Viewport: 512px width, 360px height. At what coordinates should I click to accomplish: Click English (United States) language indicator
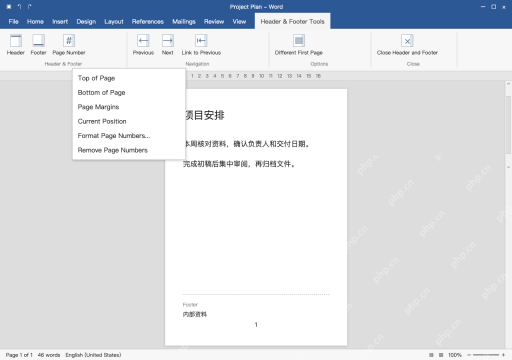pos(93,355)
